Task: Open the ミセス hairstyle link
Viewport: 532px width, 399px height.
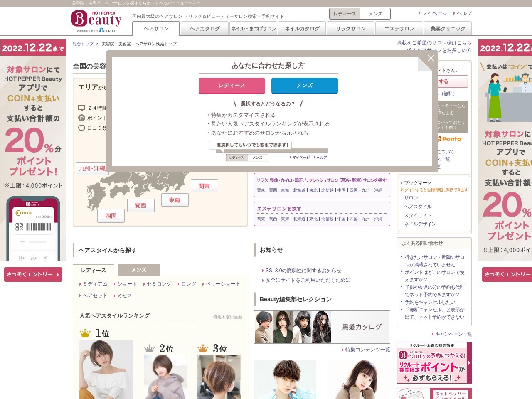Action: (125, 296)
